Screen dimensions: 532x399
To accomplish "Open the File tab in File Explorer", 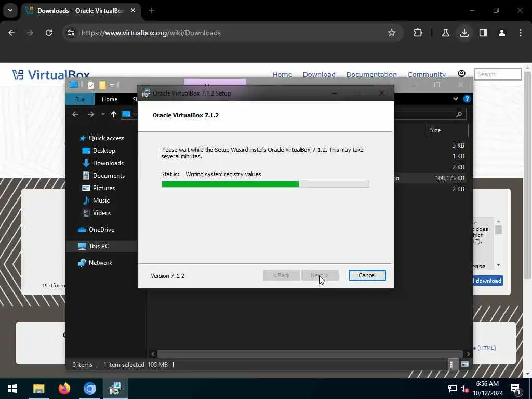I will tap(79, 99).
